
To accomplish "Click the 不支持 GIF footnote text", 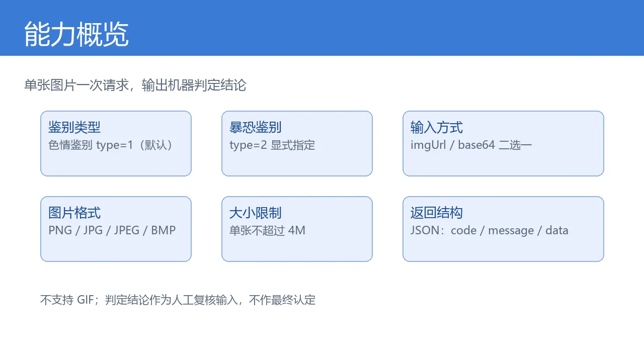I will pyautogui.click(x=178, y=300).
